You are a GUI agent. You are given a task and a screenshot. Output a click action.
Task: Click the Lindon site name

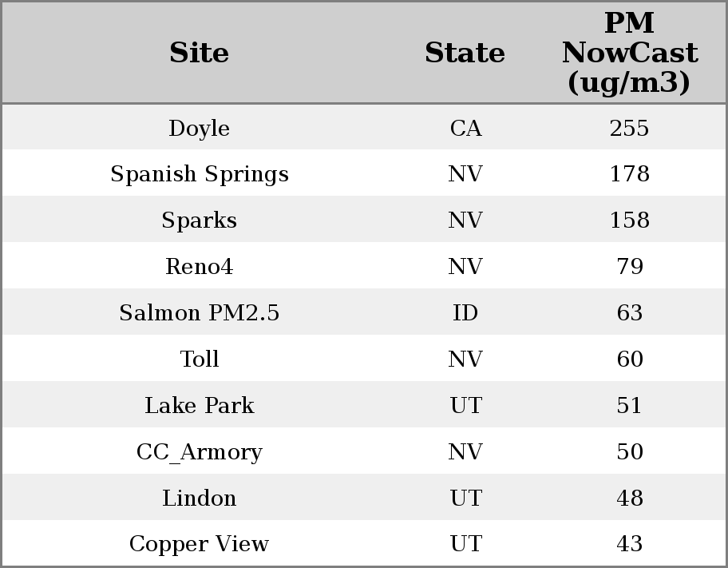199,498
